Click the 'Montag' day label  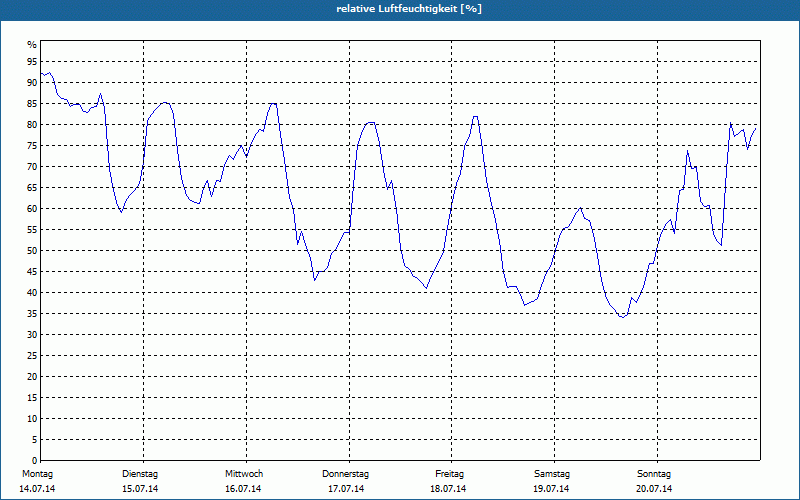click(x=37, y=474)
